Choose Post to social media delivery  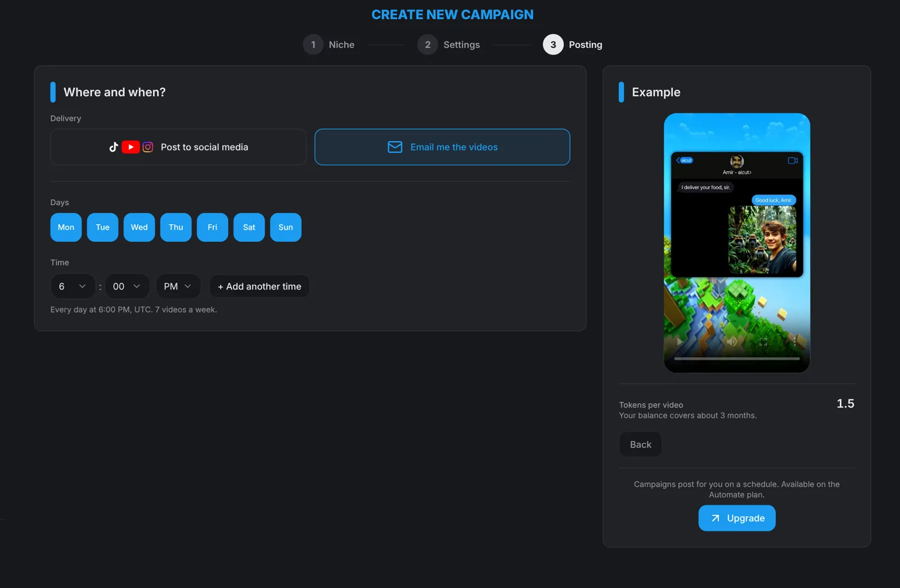[x=178, y=147]
